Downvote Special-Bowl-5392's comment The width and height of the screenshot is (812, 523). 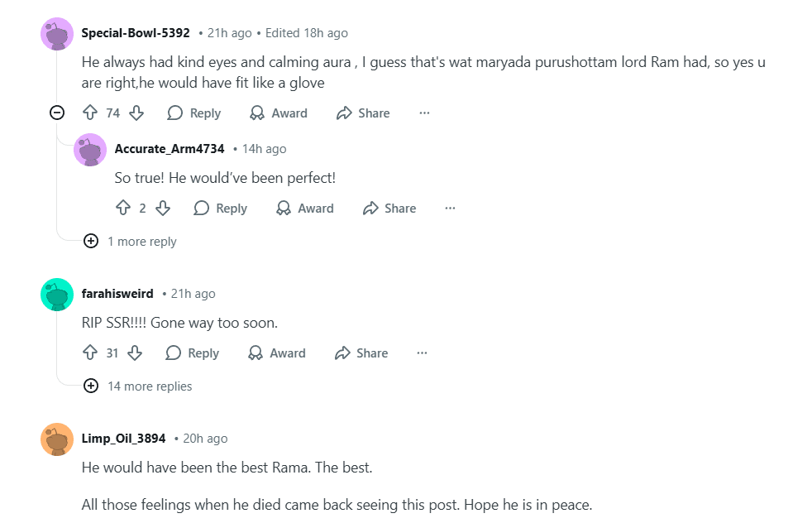137,113
